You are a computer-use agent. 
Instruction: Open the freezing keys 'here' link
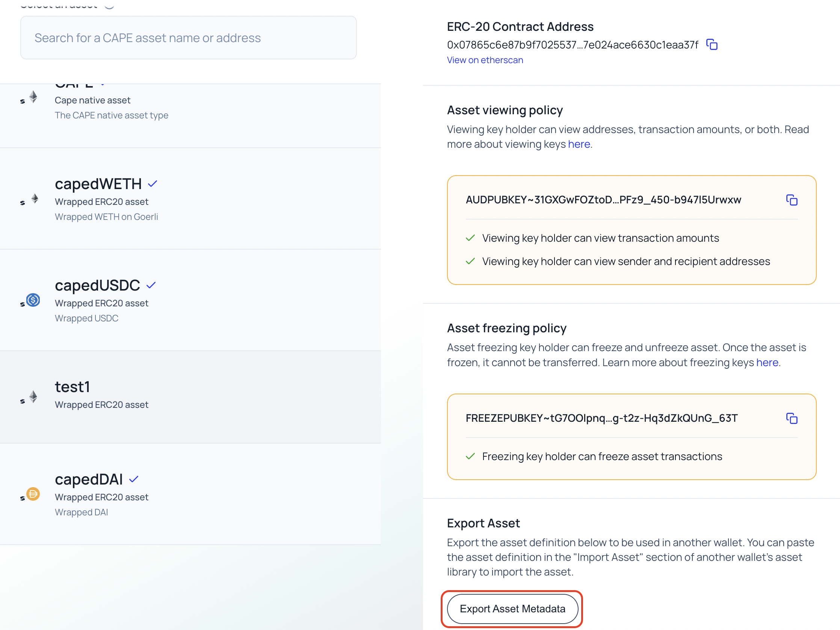pos(767,362)
